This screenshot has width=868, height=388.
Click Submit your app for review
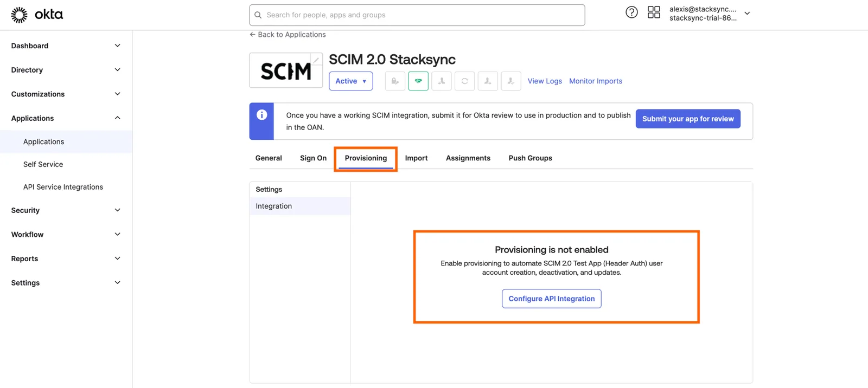tap(688, 119)
